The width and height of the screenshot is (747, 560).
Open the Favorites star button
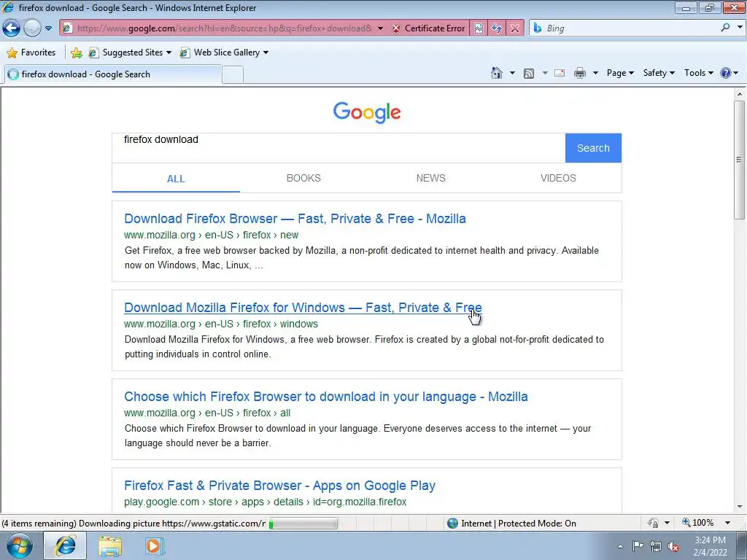coord(32,52)
